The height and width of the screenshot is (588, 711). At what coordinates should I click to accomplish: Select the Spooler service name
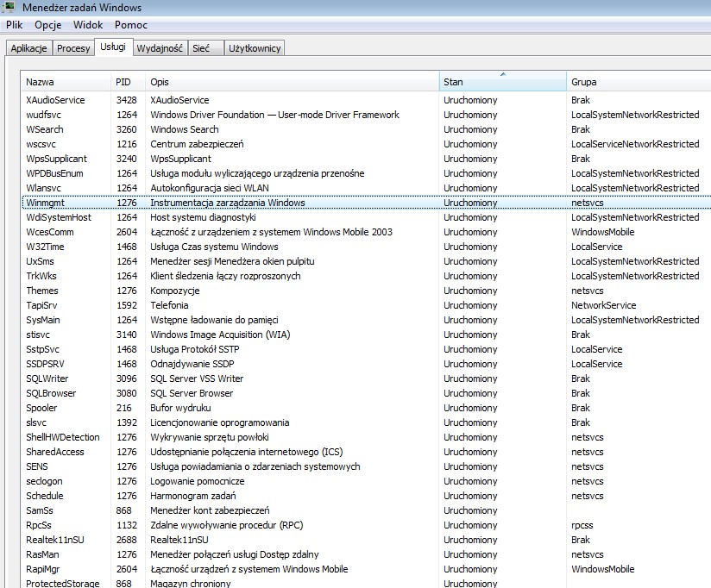(41, 408)
